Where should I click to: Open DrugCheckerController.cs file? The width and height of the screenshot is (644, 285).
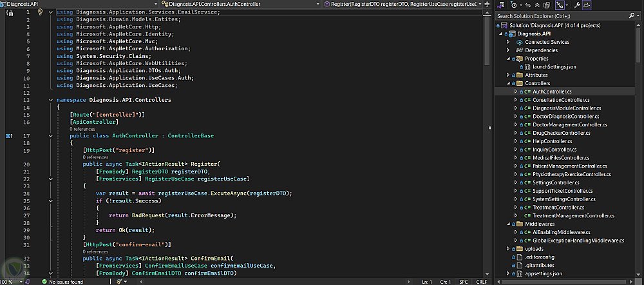pyautogui.click(x=562, y=133)
